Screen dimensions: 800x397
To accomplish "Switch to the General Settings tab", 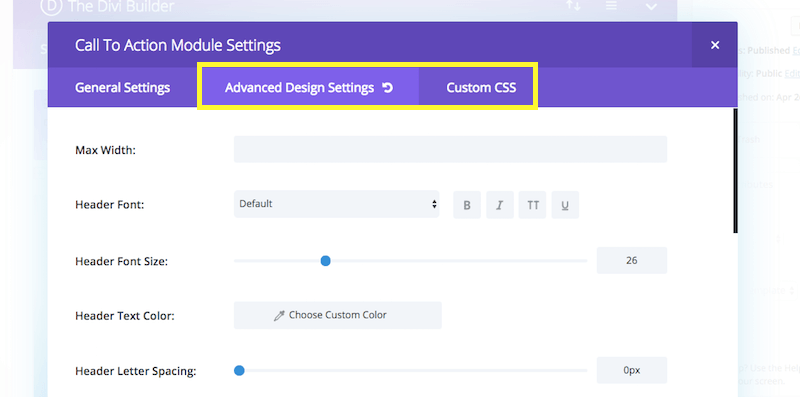I will 122,87.
